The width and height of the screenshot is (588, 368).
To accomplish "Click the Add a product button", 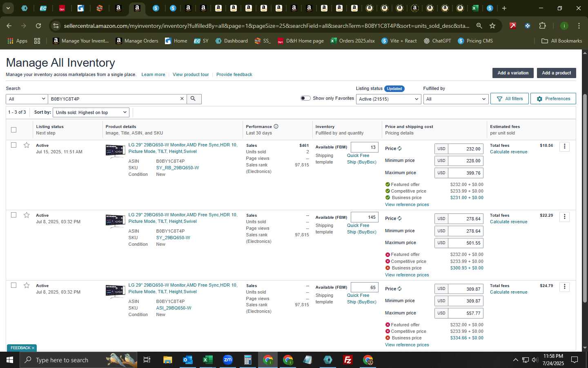I will click(x=556, y=73).
